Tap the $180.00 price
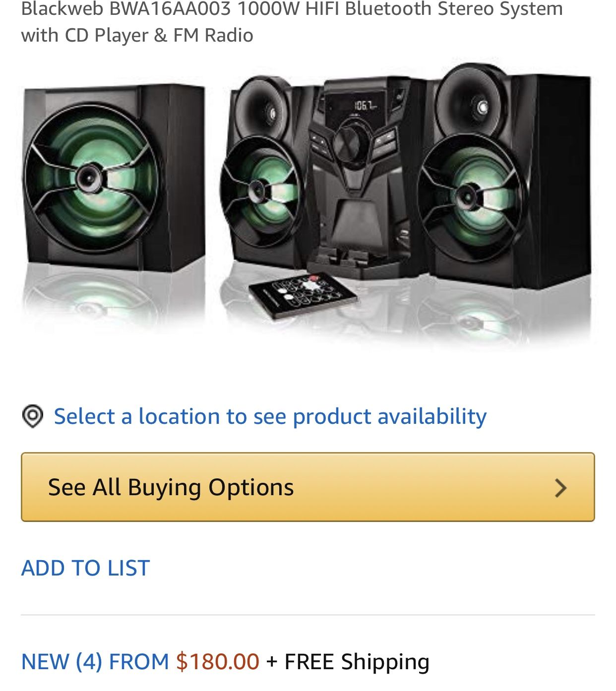This screenshot has height=691, width=616. coord(218,662)
